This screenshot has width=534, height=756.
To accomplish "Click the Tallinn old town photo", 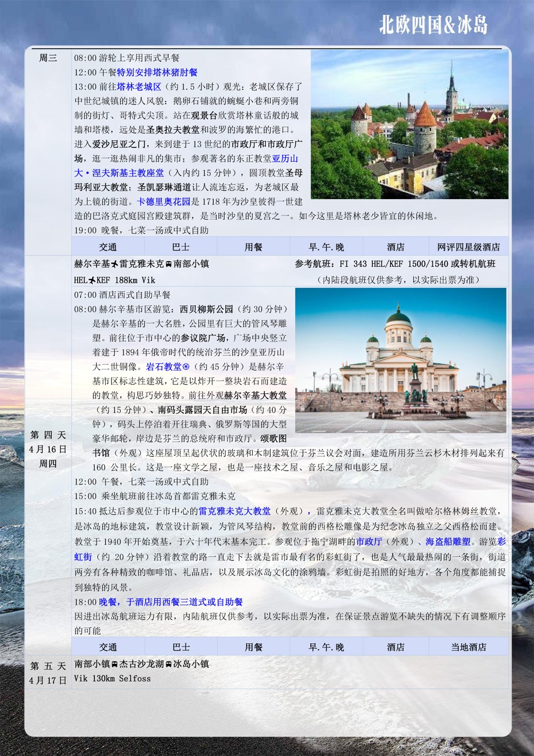I will (x=409, y=124).
